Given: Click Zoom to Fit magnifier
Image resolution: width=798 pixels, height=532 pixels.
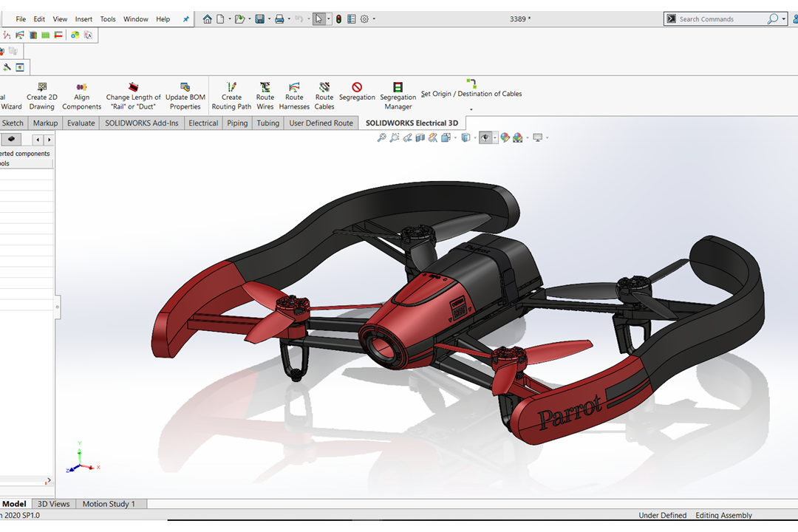Looking at the screenshot, I should [381, 137].
